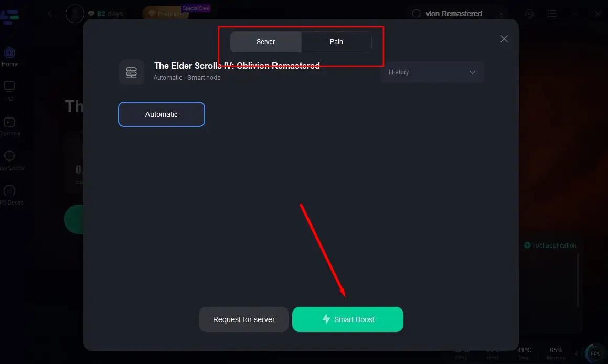Image resolution: width=608 pixels, height=364 pixels.
Task: Open the PC section icon
Action: 9,87
